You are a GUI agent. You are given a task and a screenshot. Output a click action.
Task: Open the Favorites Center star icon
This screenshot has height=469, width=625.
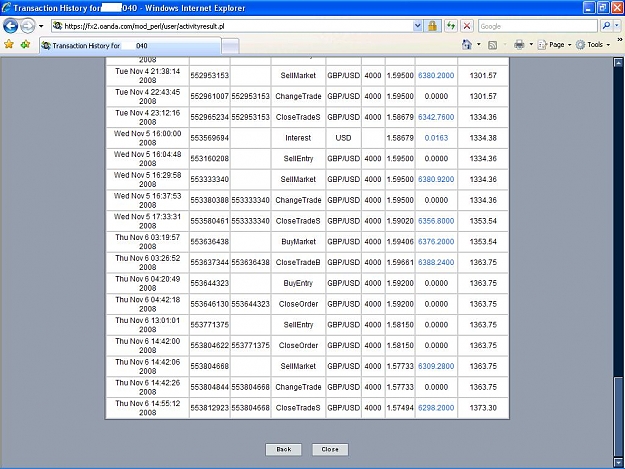pyautogui.click(x=9, y=44)
